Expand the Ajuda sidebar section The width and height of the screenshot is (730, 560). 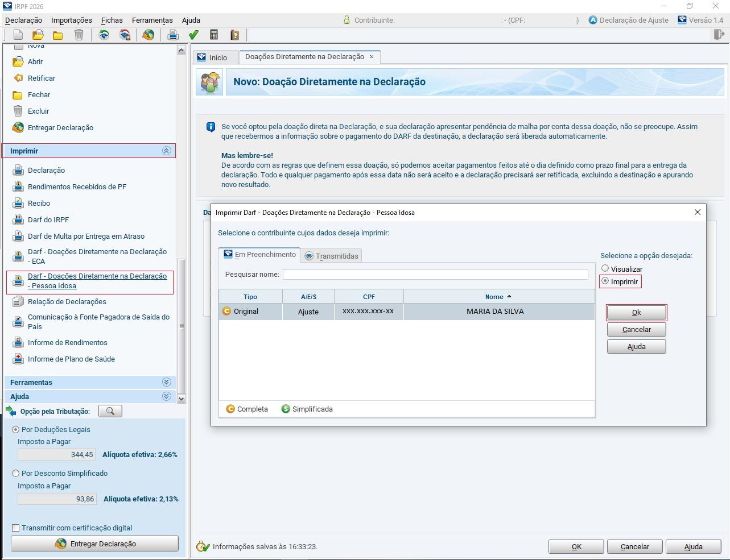(166, 396)
